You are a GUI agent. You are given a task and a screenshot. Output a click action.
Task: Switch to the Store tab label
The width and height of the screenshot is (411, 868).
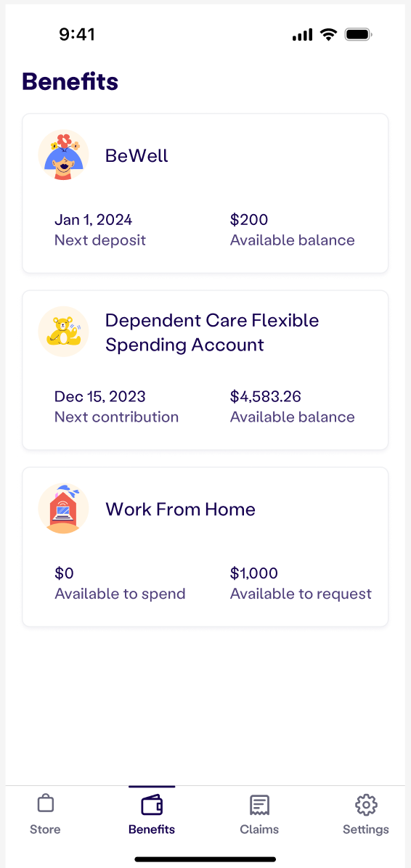coord(46,830)
